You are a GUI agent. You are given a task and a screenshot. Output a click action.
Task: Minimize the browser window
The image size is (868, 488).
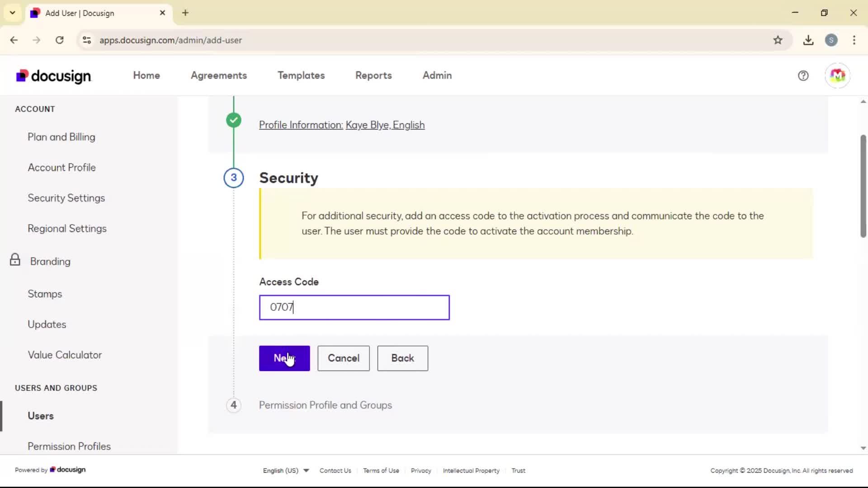point(795,13)
